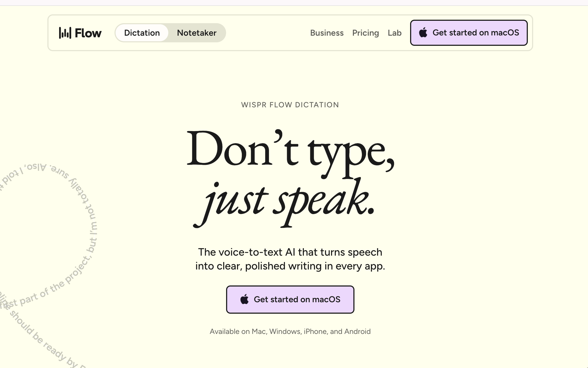This screenshot has height=368, width=588.
Task: Click the header Get started on macOS button
Action: pyautogui.click(x=469, y=33)
